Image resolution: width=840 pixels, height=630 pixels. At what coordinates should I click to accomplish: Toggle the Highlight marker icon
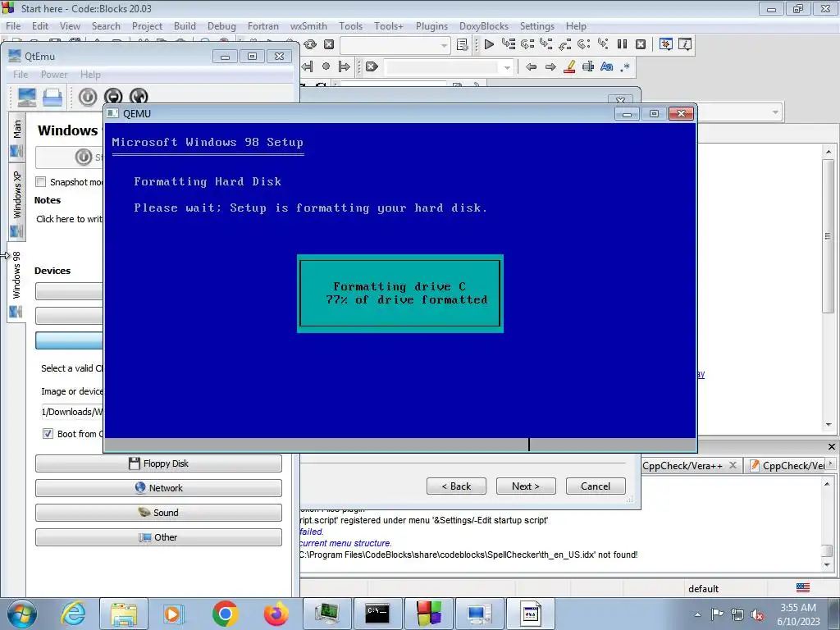click(569, 67)
